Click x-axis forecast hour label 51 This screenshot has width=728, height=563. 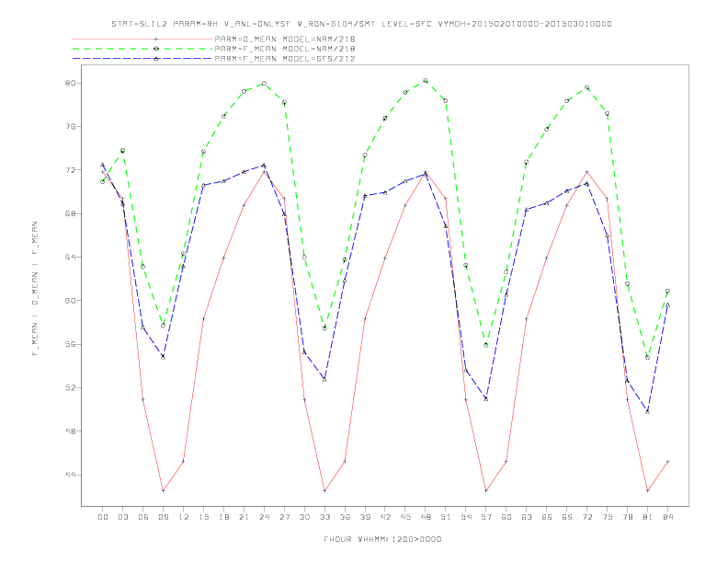point(446,517)
